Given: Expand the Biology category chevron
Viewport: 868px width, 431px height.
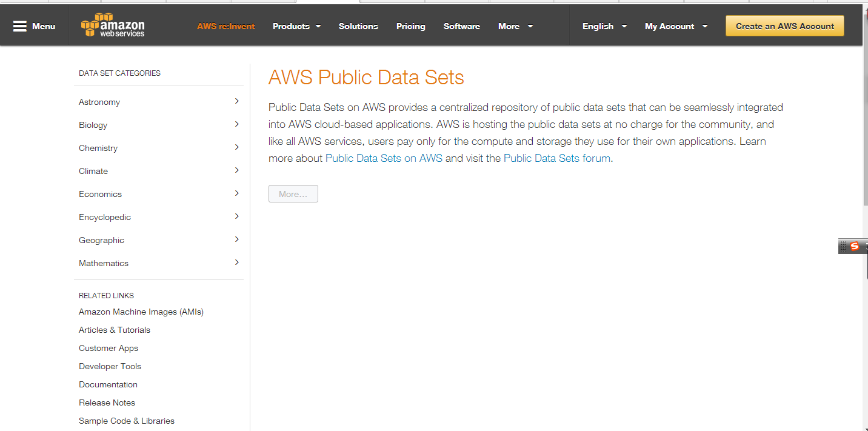Looking at the screenshot, I should click(x=237, y=124).
